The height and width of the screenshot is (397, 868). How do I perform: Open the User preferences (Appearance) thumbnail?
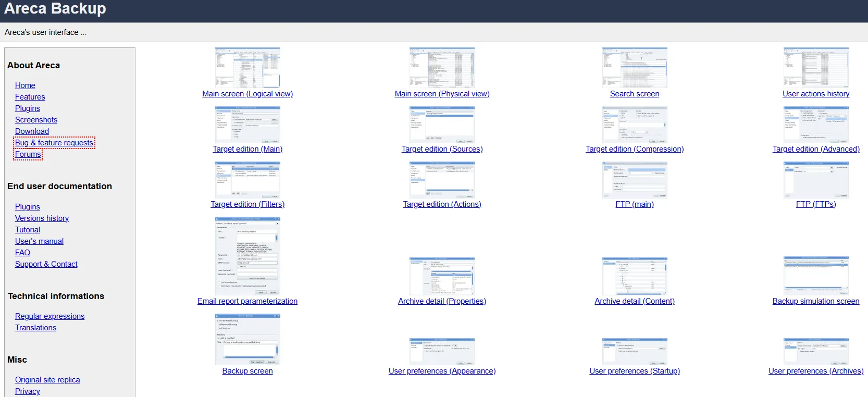point(442,351)
